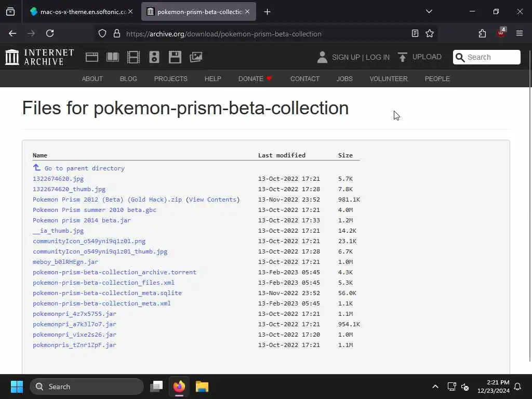Open the CONTACT menu item
Image resolution: width=532 pixels, height=399 pixels.
(x=305, y=79)
